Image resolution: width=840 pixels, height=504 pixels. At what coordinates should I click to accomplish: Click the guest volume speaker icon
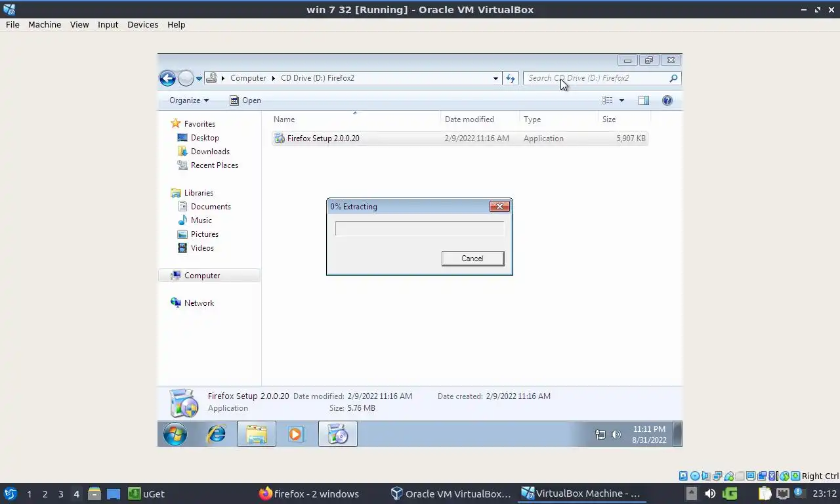[x=616, y=434]
